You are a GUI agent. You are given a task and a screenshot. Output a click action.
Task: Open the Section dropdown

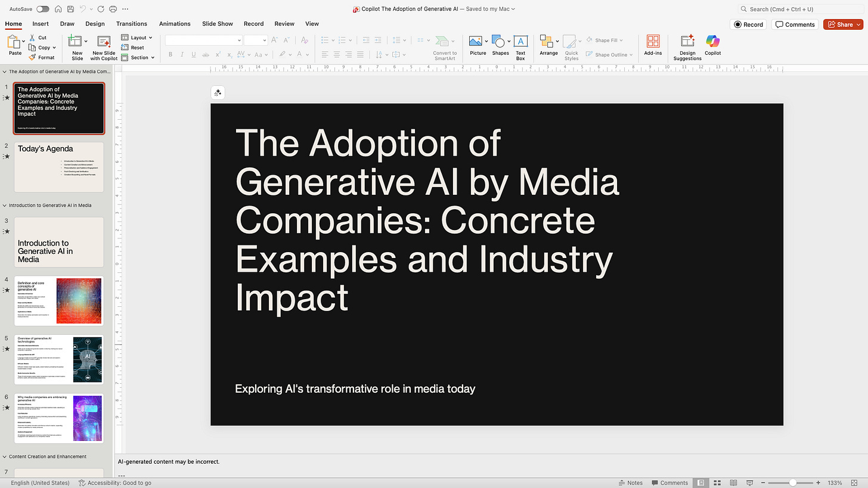pyautogui.click(x=138, y=58)
